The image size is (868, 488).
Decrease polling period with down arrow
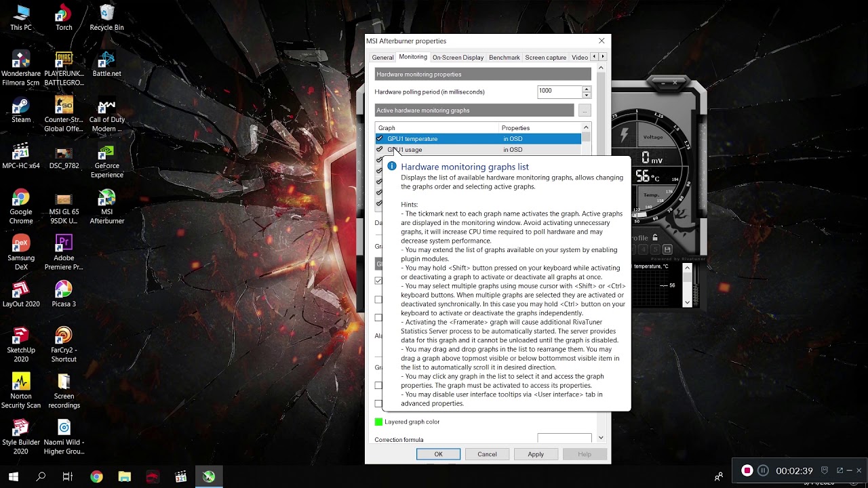point(587,94)
